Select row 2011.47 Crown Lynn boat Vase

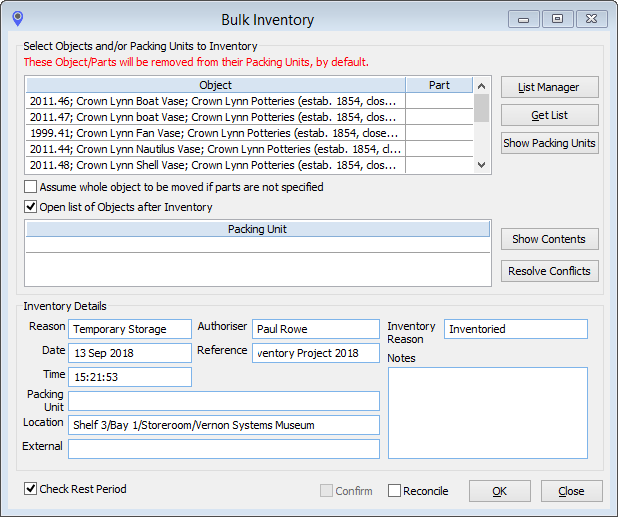(x=216, y=117)
